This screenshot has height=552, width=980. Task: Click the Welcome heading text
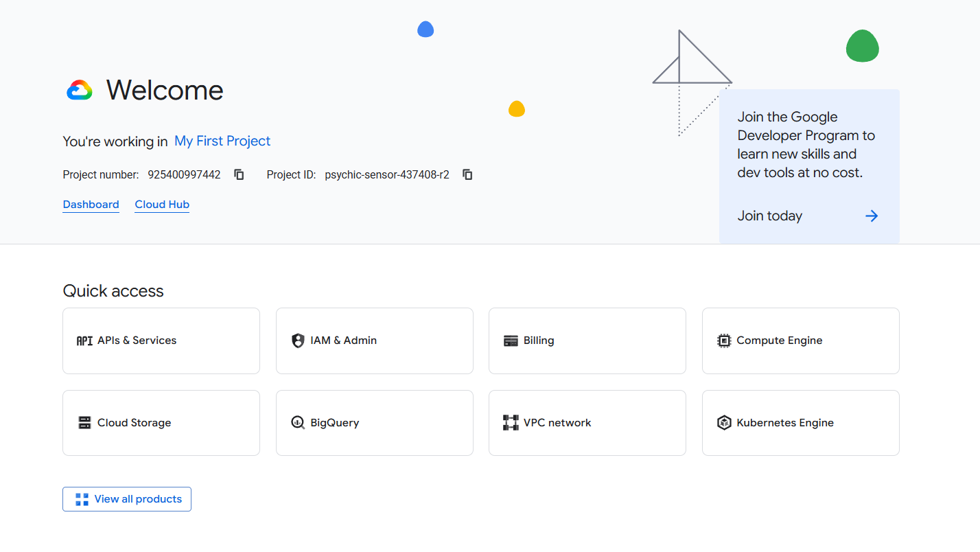click(x=165, y=91)
